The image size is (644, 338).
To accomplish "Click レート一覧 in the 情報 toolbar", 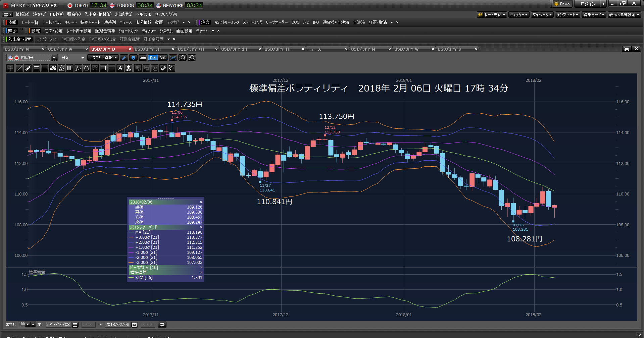I will pyautogui.click(x=30, y=22).
